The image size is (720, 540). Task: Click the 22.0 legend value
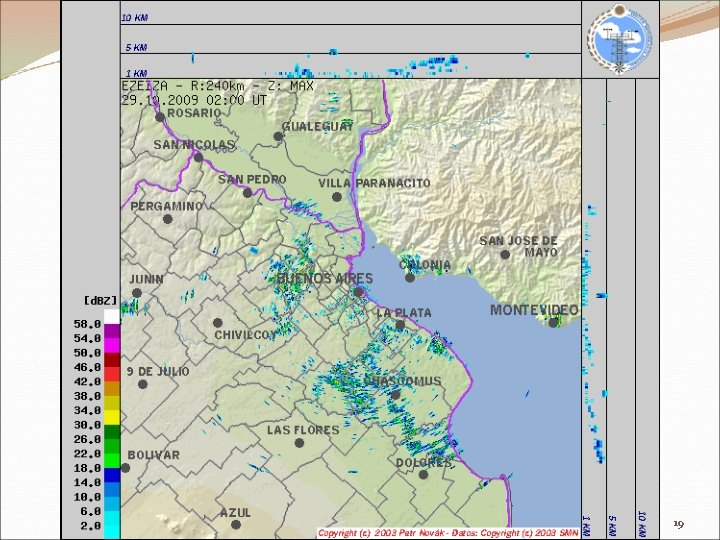[x=87, y=454]
